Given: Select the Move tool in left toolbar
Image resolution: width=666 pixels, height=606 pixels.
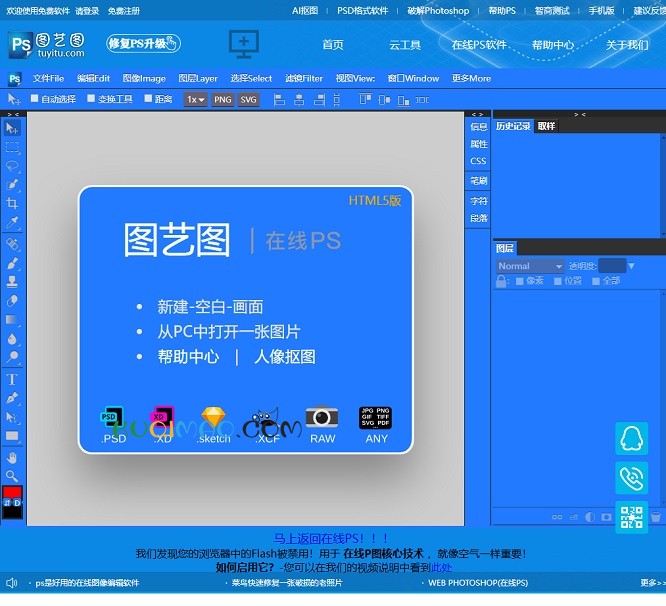Looking at the screenshot, I should click(x=12, y=128).
